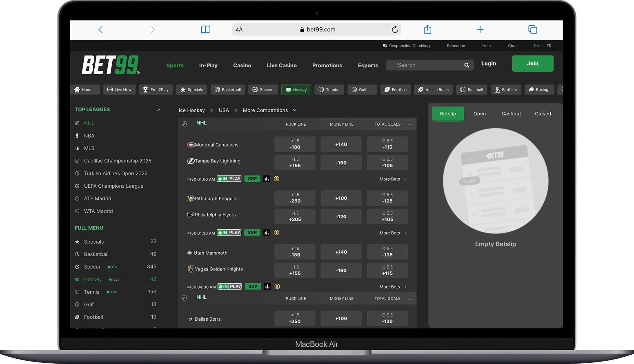Reload the bet99.com page
634x364 pixels.
click(395, 29)
